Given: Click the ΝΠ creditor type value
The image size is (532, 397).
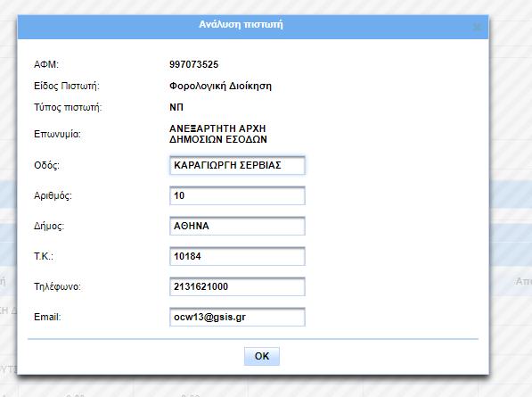Looking at the screenshot, I should 176,107.
